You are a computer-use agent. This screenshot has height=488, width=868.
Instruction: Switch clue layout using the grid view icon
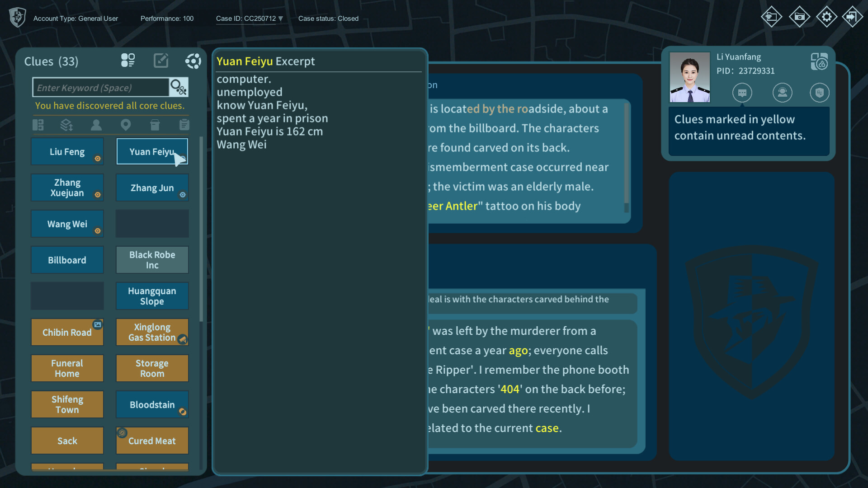128,61
